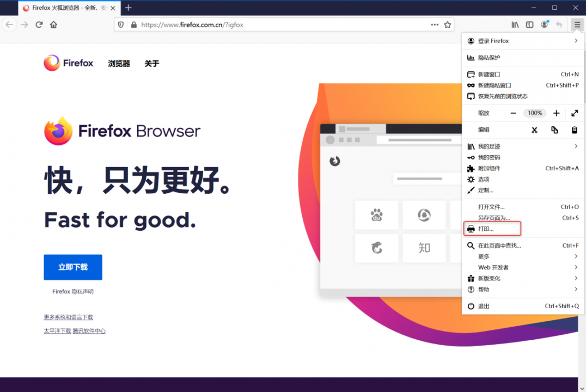Open a new tab with plus button

pos(128,8)
